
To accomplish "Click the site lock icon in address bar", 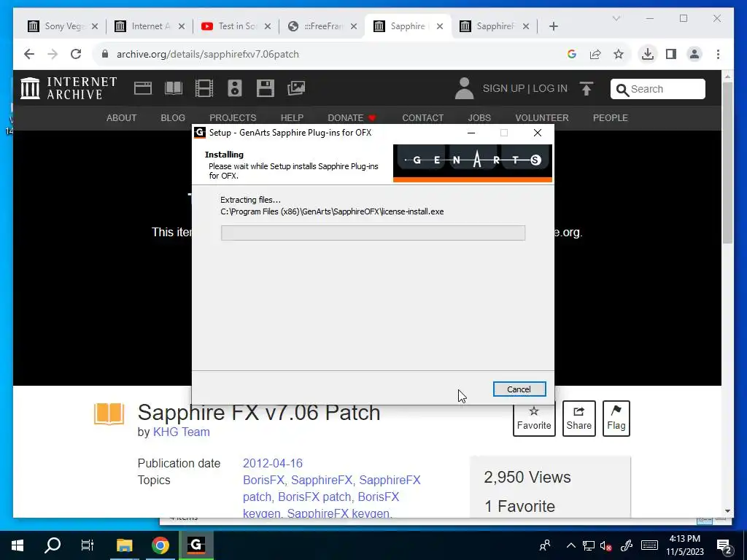I will click(105, 54).
